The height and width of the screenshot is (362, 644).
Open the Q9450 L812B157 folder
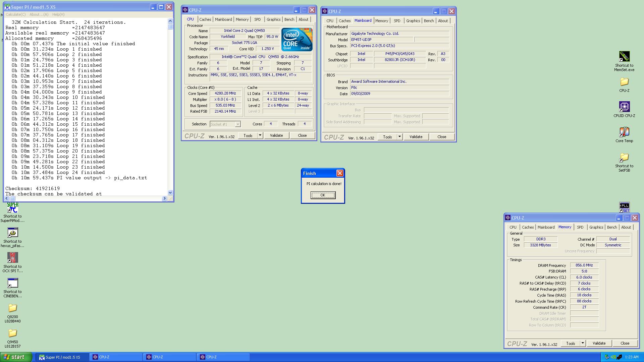pos(12,333)
